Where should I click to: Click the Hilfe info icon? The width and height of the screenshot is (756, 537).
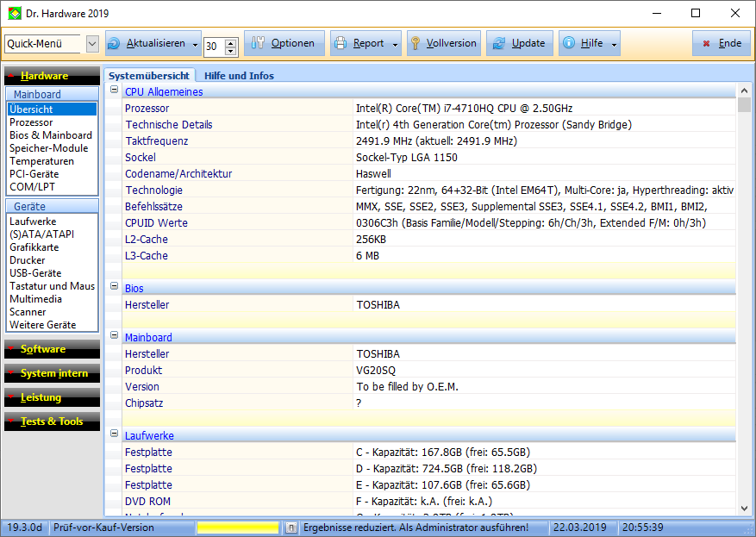(568, 44)
